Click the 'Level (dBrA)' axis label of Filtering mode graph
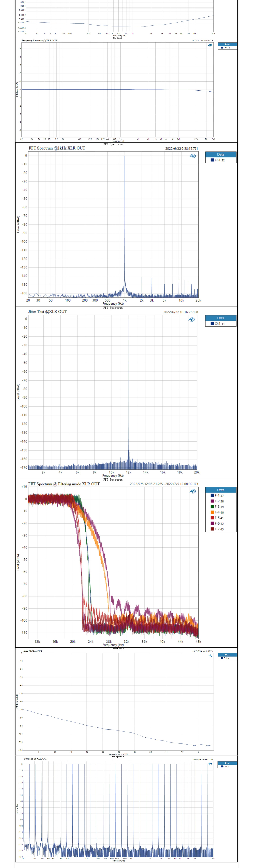 point(18,563)
